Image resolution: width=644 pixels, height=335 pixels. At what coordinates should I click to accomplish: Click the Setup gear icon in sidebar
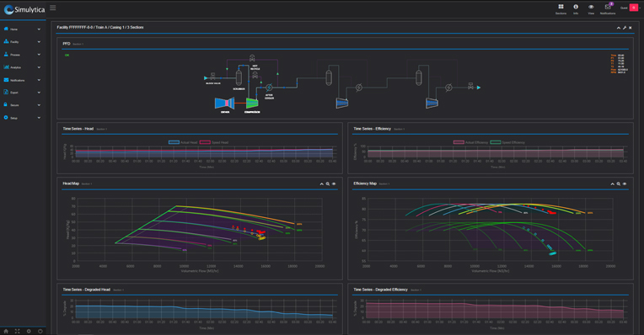pyautogui.click(x=6, y=118)
